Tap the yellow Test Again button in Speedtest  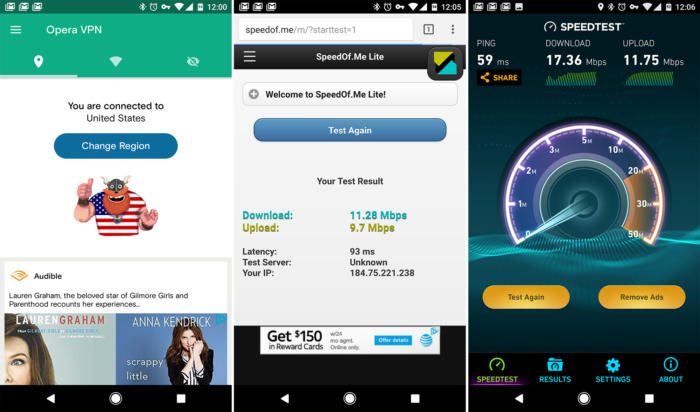click(526, 297)
